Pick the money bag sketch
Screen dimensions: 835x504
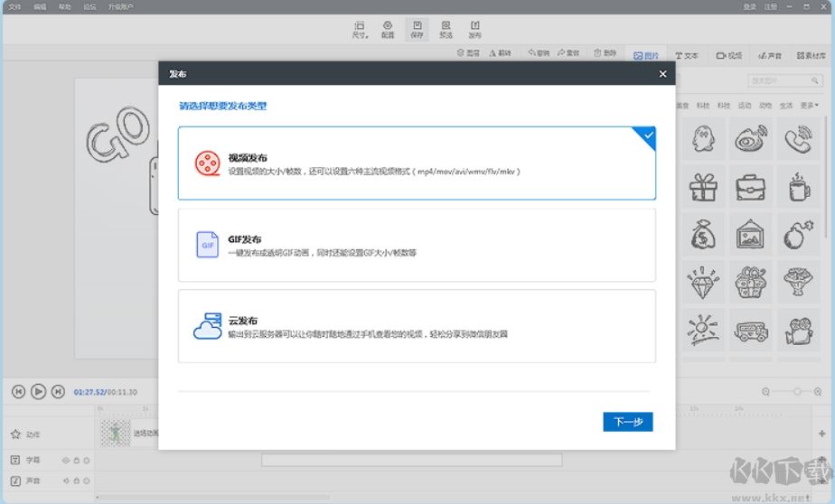703,235
